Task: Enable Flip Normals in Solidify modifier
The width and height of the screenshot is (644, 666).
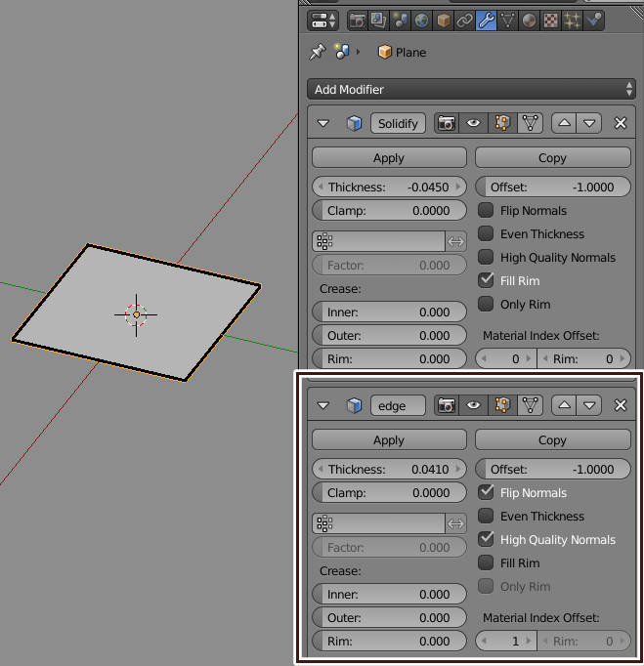Action: pyautogui.click(x=486, y=210)
